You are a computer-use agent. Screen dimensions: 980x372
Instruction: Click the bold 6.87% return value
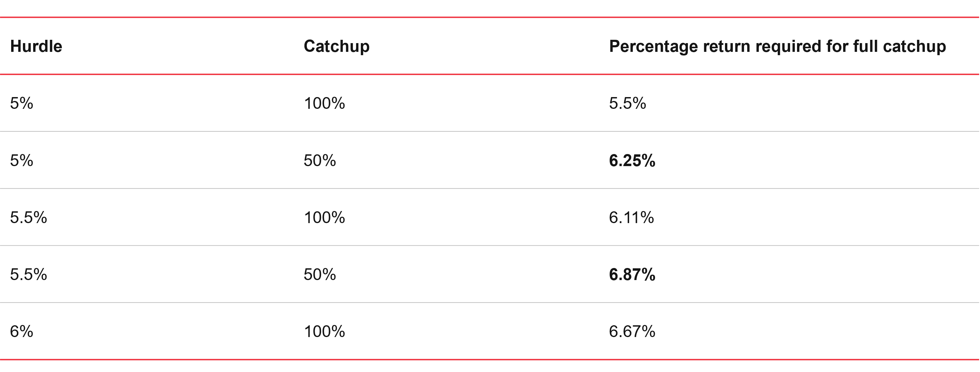pyautogui.click(x=632, y=275)
